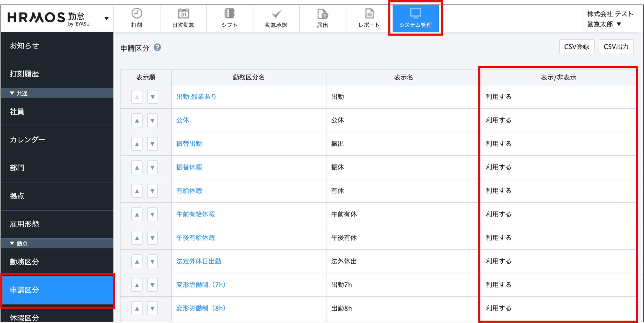Screen dimensions: 644x323
Task: Move 公休 row up in order
Action: click(x=137, y=120)
